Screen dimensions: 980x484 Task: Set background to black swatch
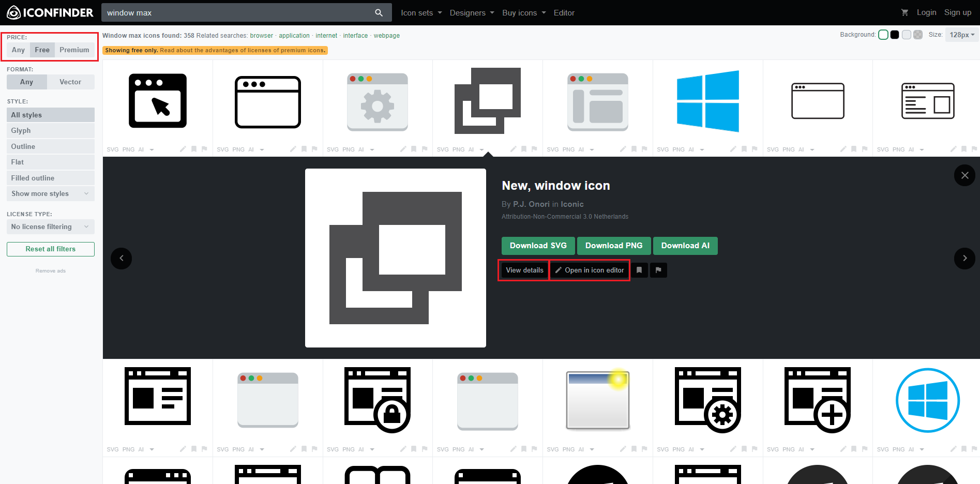tap(895, 35)
